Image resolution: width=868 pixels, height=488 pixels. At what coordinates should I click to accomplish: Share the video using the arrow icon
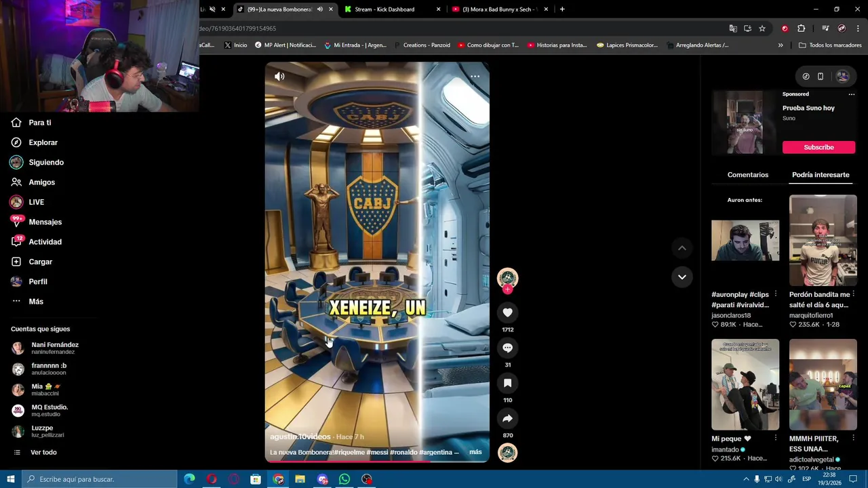(507, 418)
